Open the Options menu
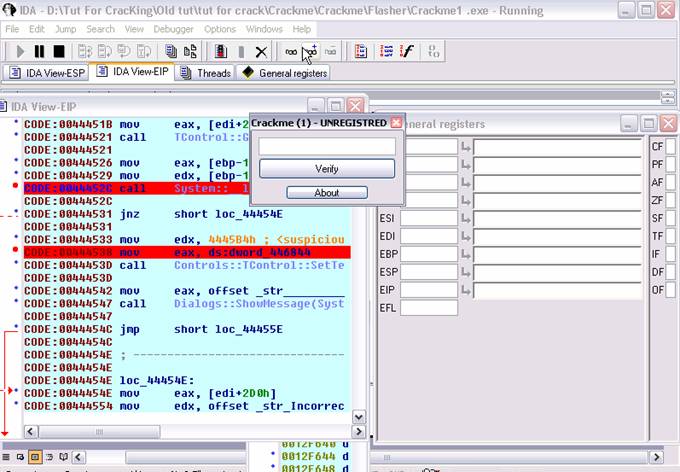Image resolution: width=680 pixels, height=472 pixels. click(220, 29)
